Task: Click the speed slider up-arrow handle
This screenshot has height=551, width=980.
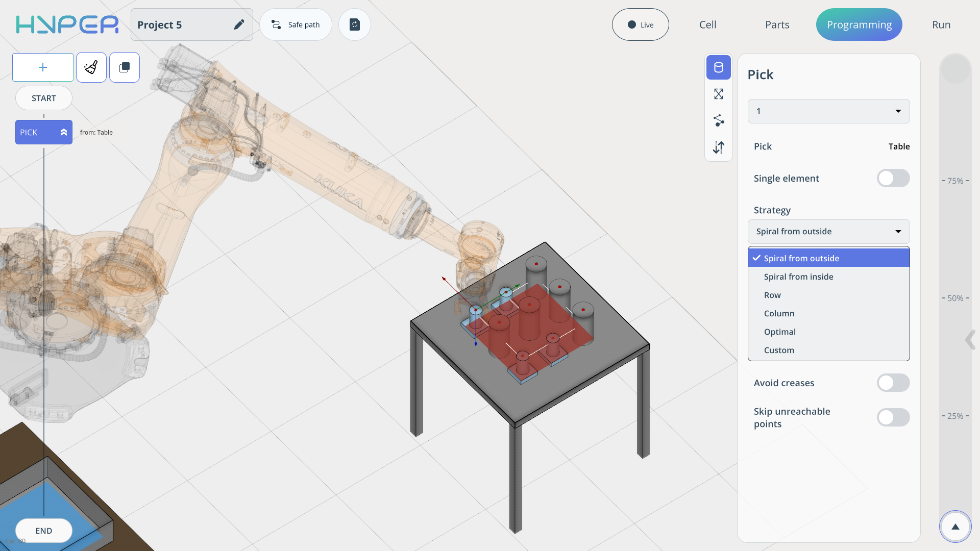Action: tap(955, 527)
